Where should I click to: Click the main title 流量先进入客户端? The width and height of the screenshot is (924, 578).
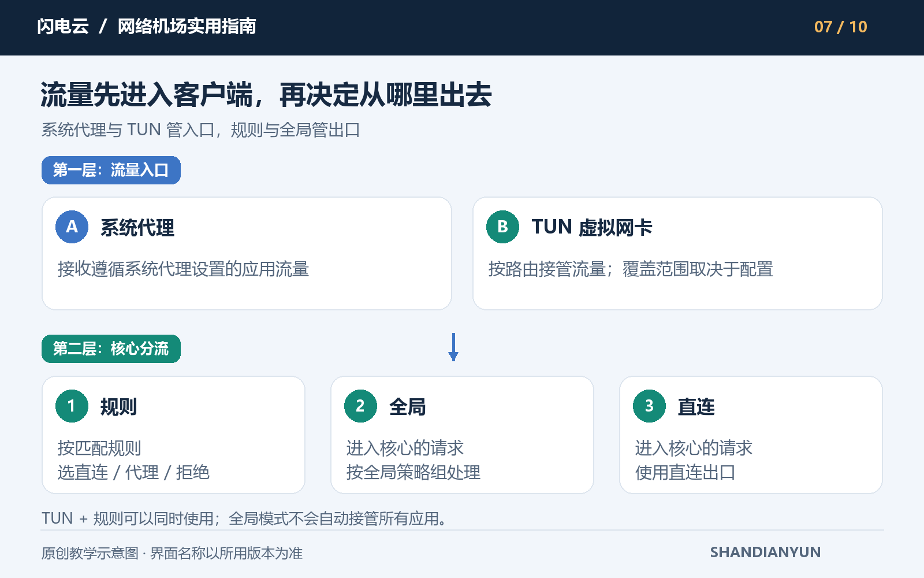(147, 95)
